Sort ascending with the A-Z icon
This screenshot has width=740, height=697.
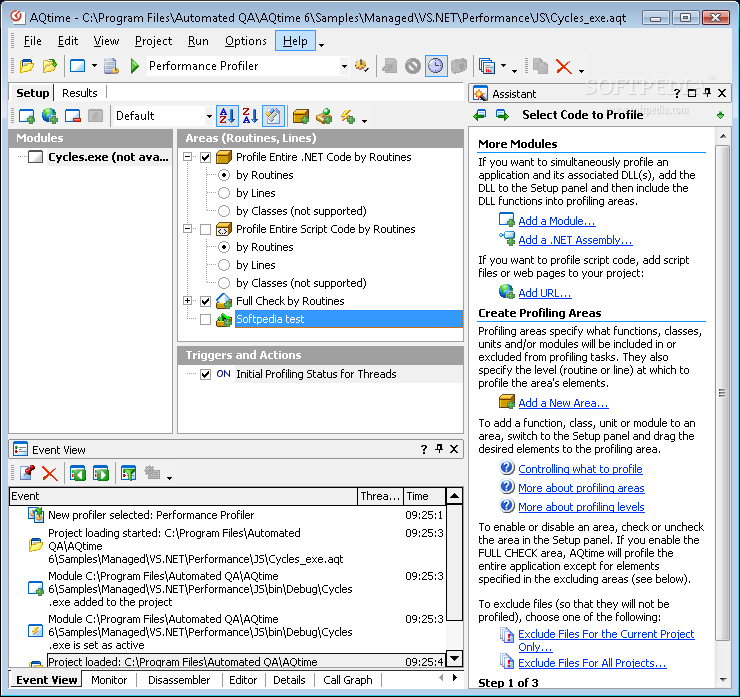pyautogui.click(x=227, y=116)
